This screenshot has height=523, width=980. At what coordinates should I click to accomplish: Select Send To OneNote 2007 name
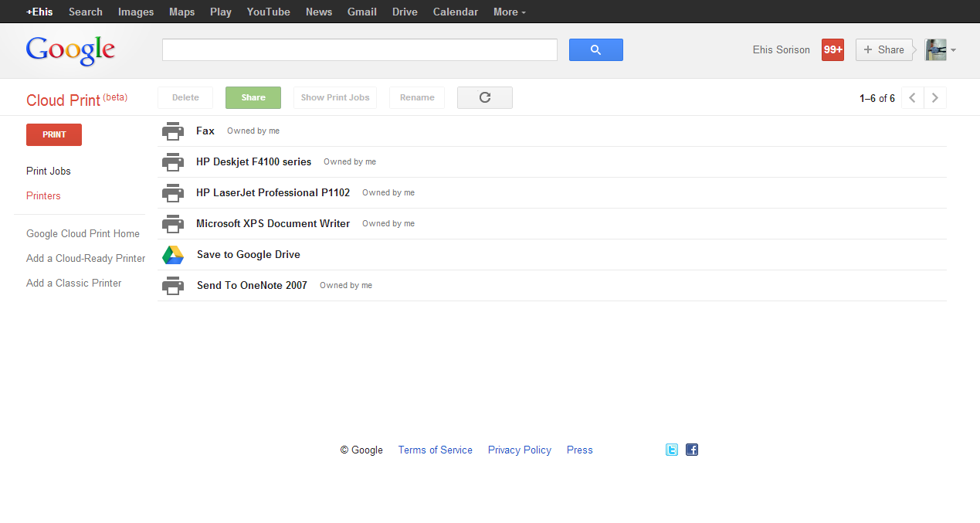[252, 285]
